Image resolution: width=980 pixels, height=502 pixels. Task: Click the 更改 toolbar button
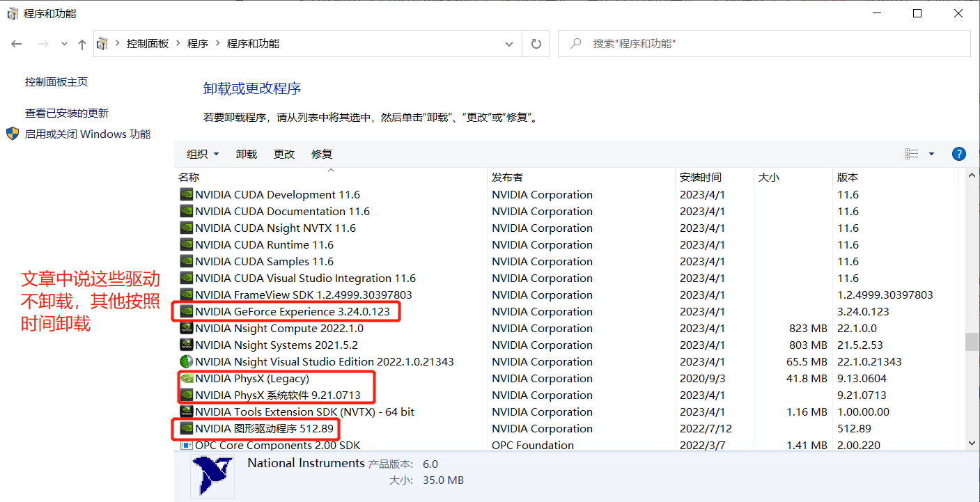(284, 154)
